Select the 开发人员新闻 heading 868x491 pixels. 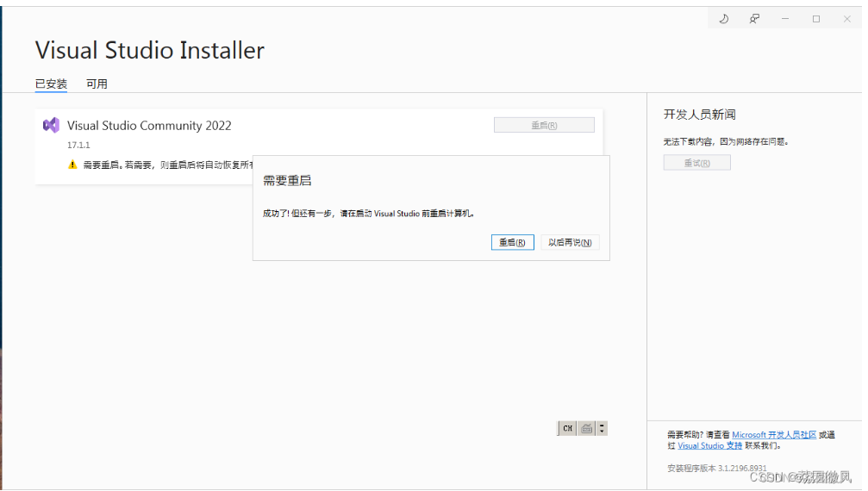(x=700, y=115)
